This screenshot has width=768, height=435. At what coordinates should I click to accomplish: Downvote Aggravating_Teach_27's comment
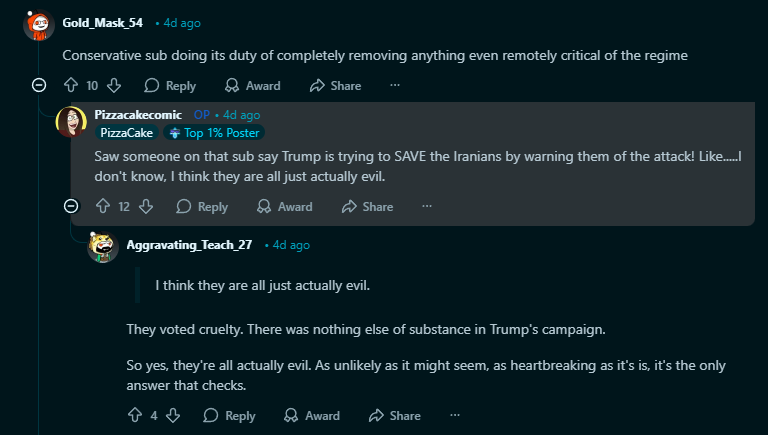(x=172, y=415)
